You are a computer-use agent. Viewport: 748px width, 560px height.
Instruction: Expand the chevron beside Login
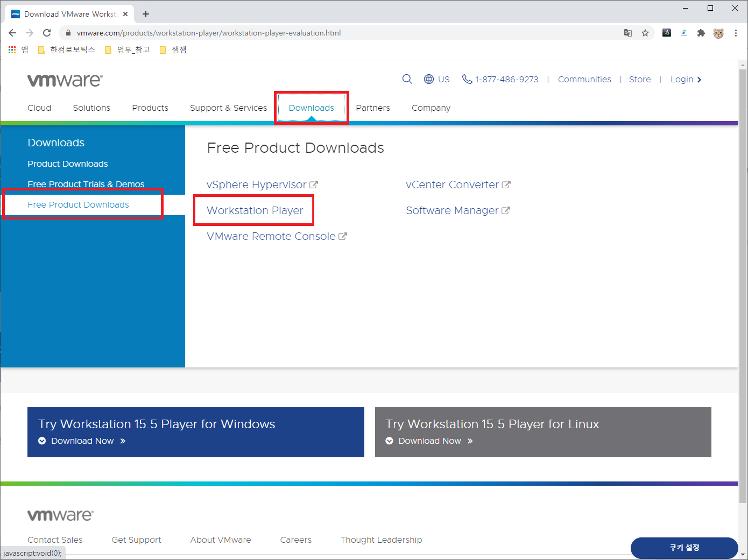pyautogui.click(x=699, y=80)
